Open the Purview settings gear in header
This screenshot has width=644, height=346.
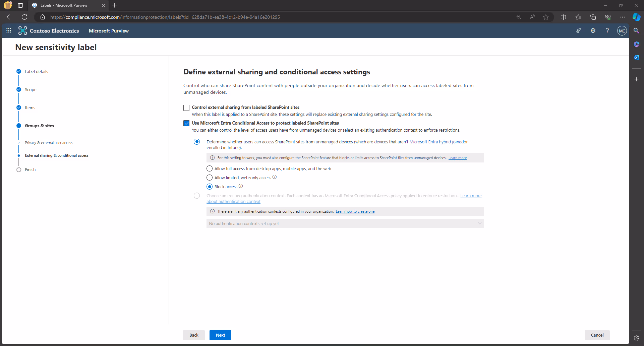(x=593, y=30)
